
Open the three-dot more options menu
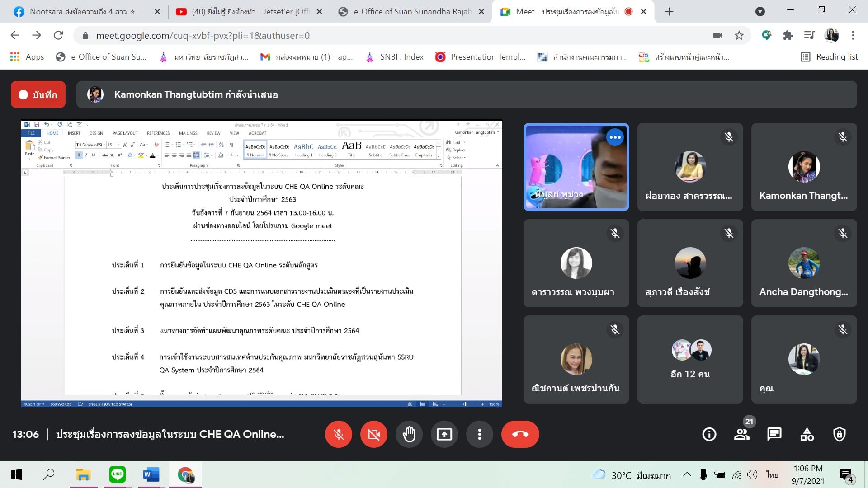point(479,434)
